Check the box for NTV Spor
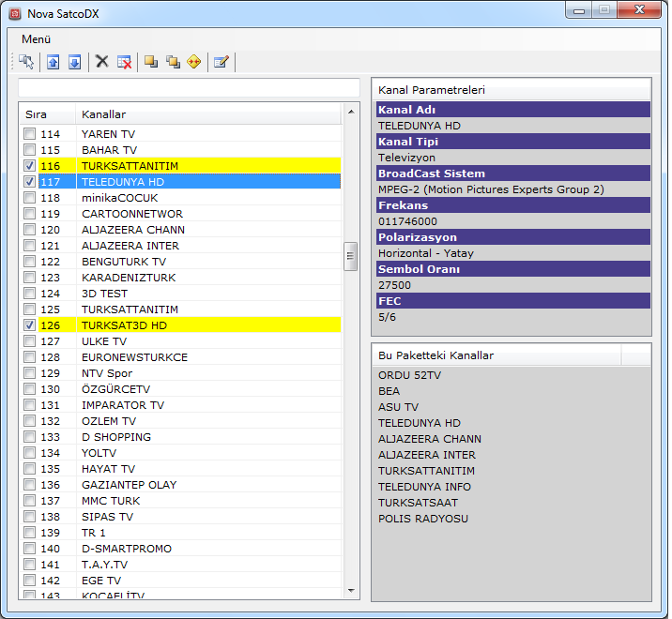The image size is (672, 619). [x=30, y=372]
